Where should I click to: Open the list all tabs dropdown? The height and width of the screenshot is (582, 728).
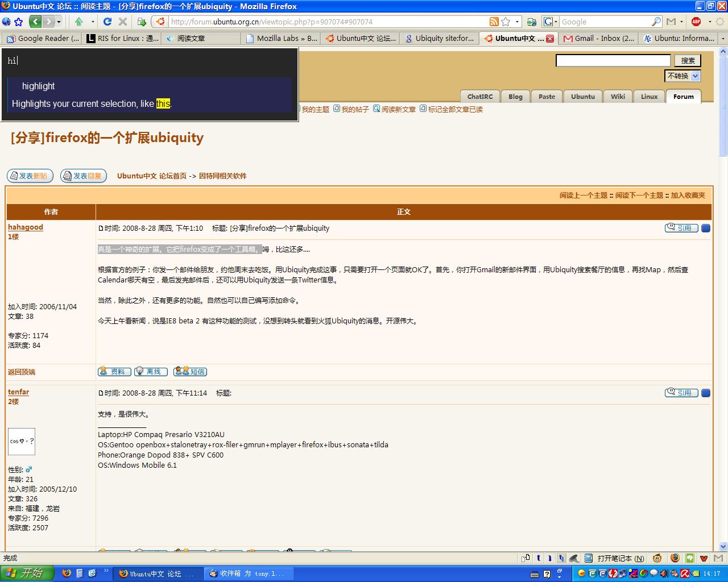[723, 38]
